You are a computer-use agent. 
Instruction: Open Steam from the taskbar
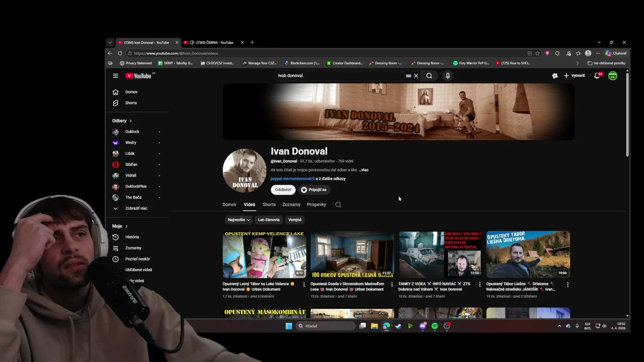398,326
